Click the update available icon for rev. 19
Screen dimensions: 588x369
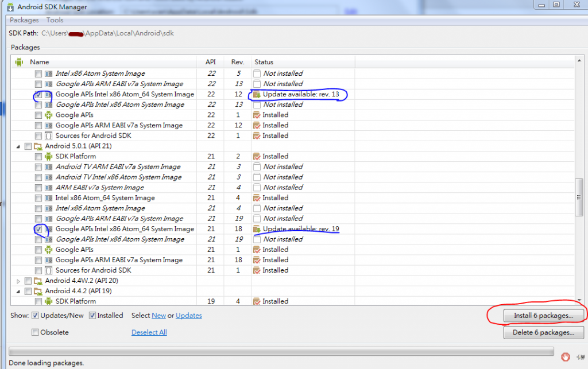point(257,229)
